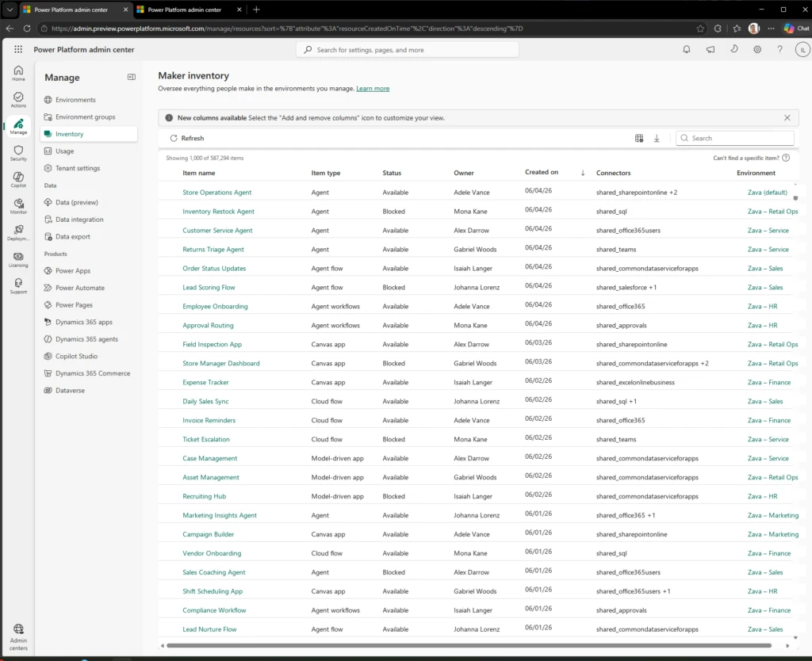
Task: Open Deployment in left rail
Action: (x=18, y=233)
